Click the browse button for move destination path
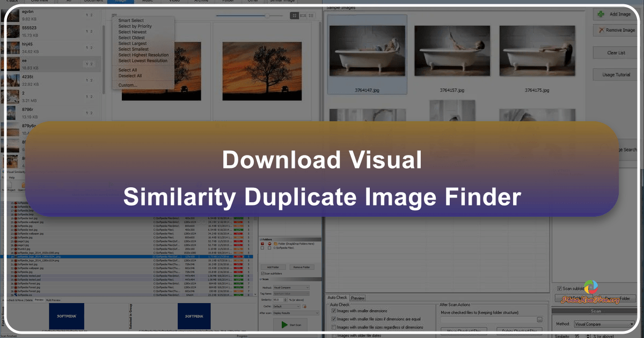Image resolution: width=644 pixels, height=338 pixels. point(539,319)
